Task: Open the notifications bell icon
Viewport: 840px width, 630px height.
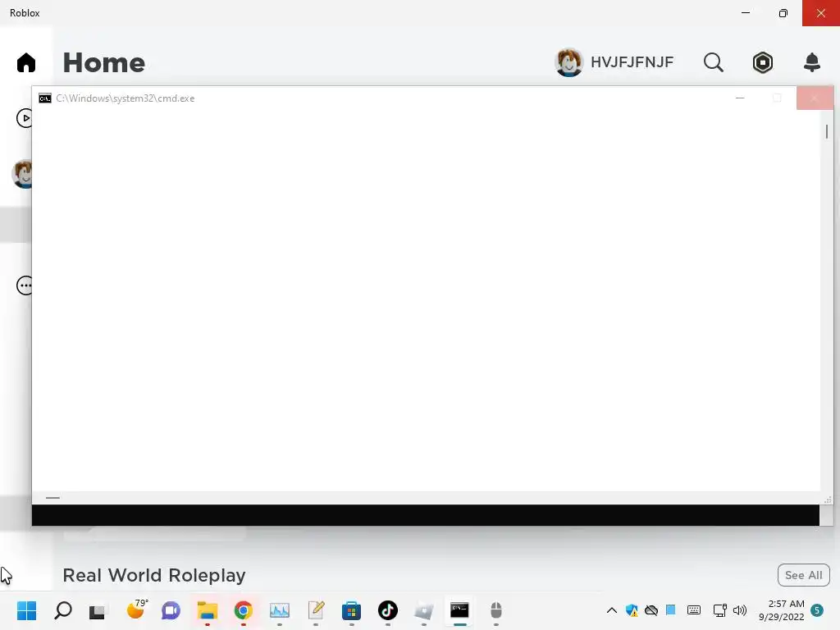Action: [x=812, y=62]
